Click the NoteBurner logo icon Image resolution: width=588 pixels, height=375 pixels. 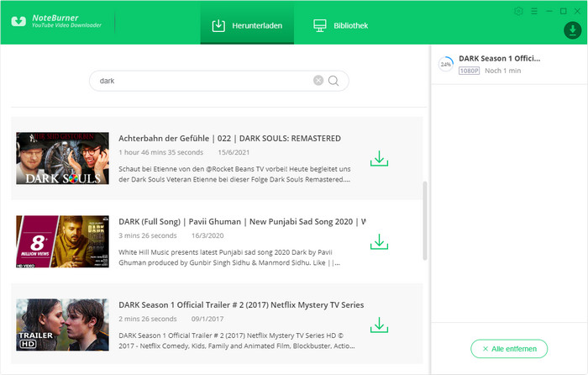(18, 21)
